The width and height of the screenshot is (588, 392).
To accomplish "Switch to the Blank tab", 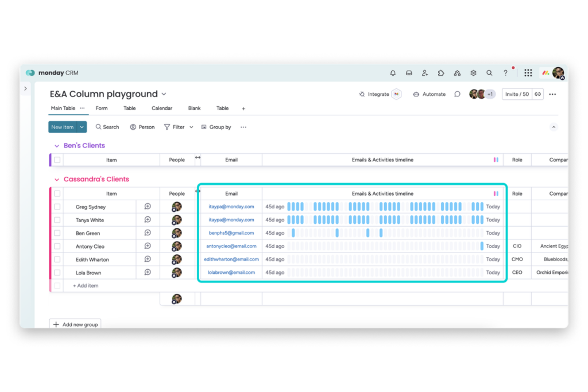I will coord(194,108).
